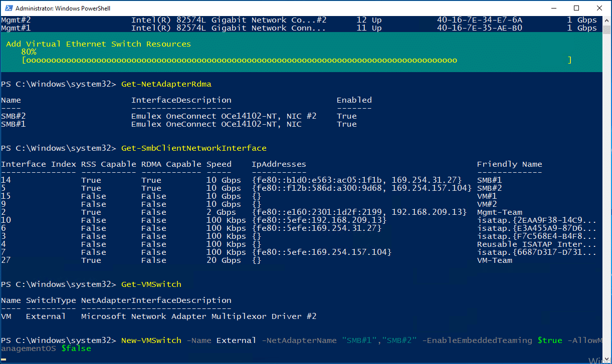
Task: Click the 'IpAddresses' column header
Action: 279,164
